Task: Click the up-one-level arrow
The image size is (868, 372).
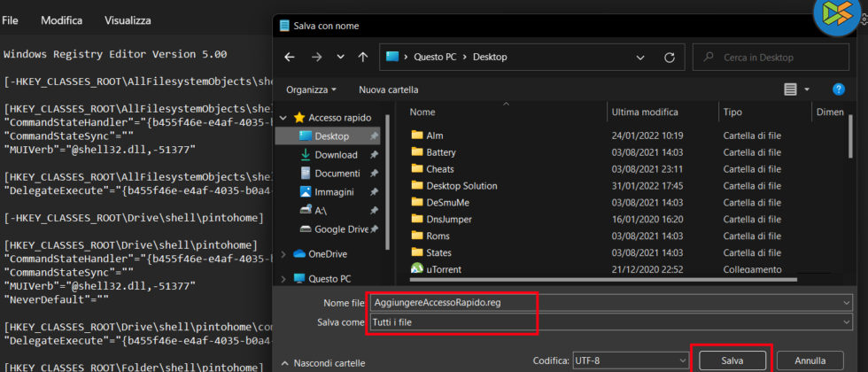Action: pyautogui.click(x=362, y=57)
